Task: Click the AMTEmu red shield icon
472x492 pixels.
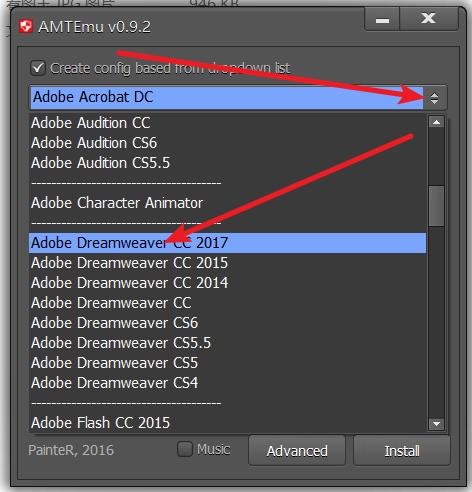Action: coord(26,27)
